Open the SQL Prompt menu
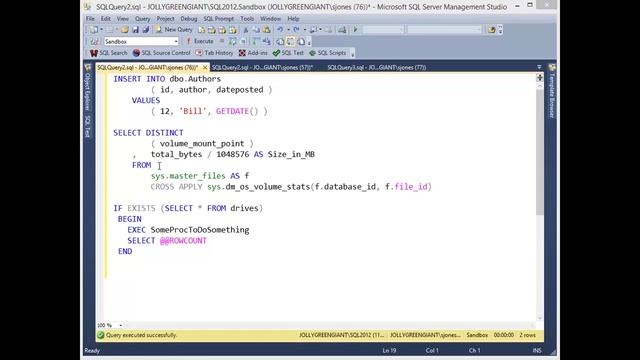The width and height of the screenshot is (640, 360). point(219,19)
